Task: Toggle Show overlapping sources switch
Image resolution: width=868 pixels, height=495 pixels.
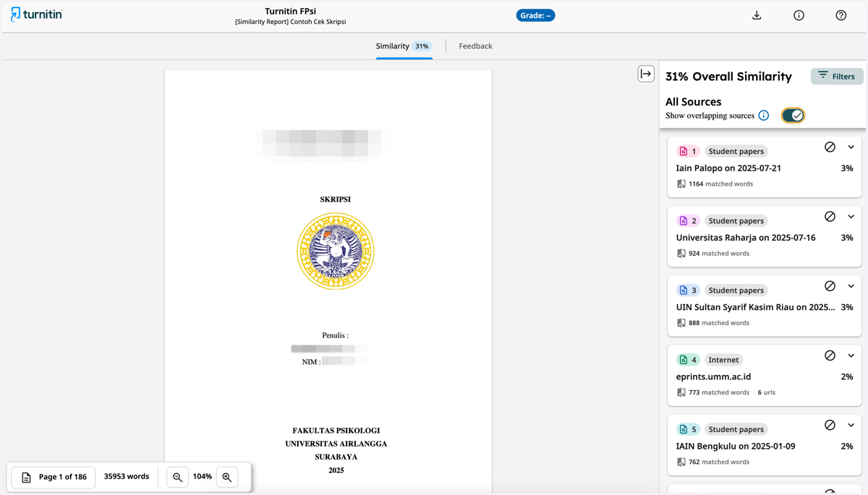Action: 793,116
